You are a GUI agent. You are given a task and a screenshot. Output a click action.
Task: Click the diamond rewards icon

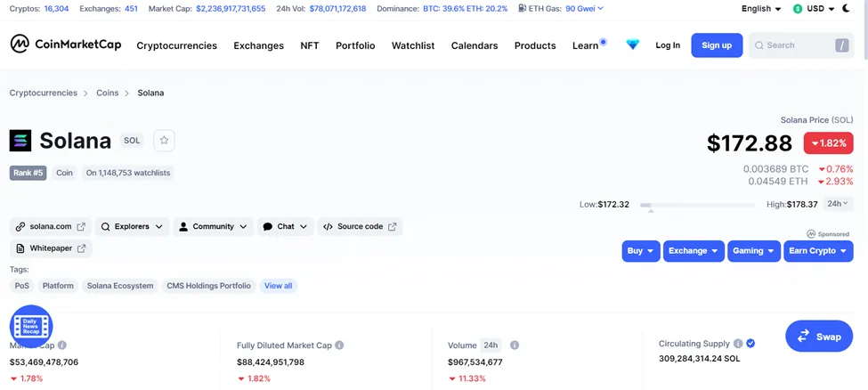[633, 45]
